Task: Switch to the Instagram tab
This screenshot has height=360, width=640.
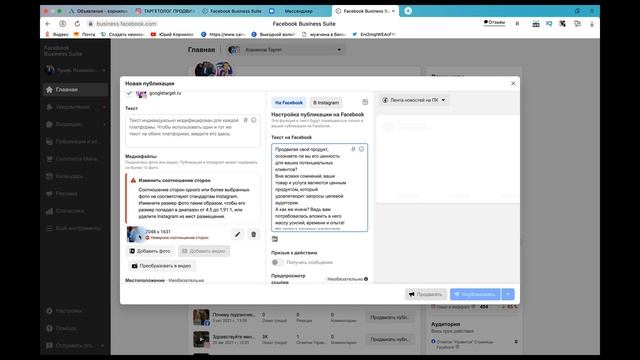Action: pos(326,102)
